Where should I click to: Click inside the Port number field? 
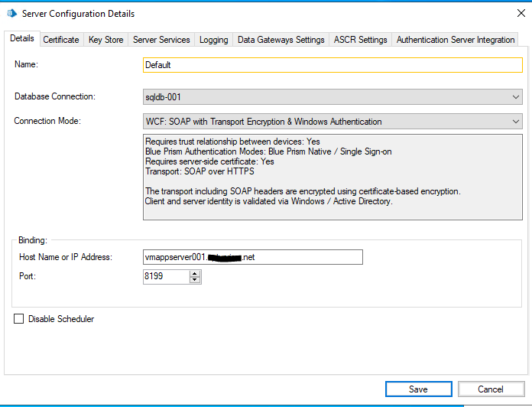[166, 277]
